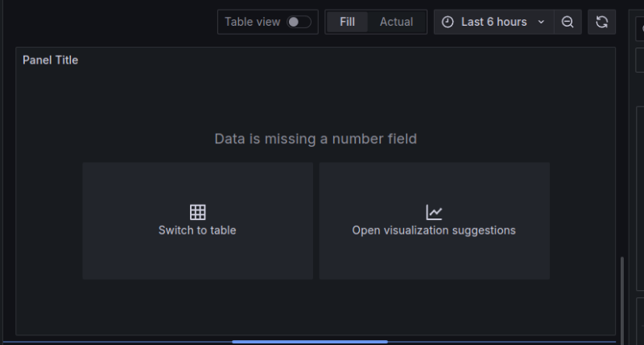Viewport: 644px width, 345px height.
Task: Click the Switch to table label
Action: pyautogui.click(x=197, y=231)
